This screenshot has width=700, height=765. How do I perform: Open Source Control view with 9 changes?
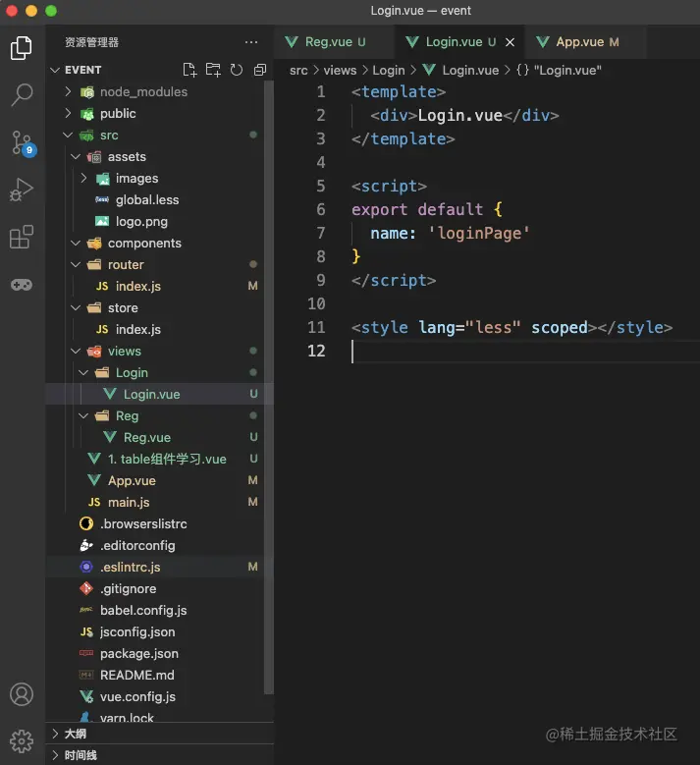[x=23, y=142]
